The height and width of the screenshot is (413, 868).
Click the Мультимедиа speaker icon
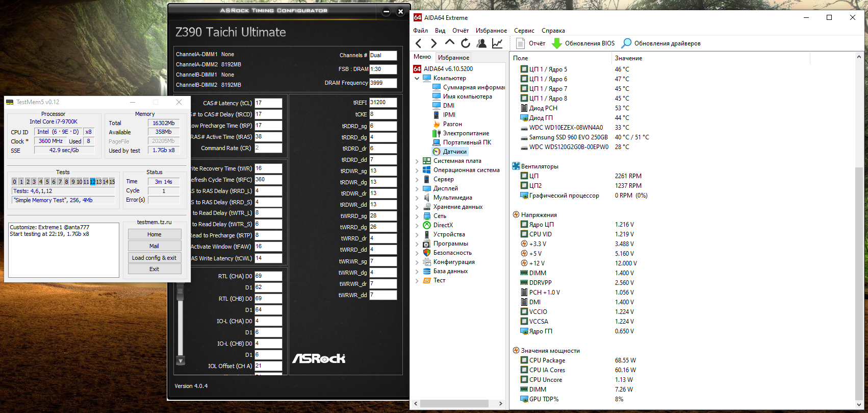pyautogui.click(x=427, y=198)
